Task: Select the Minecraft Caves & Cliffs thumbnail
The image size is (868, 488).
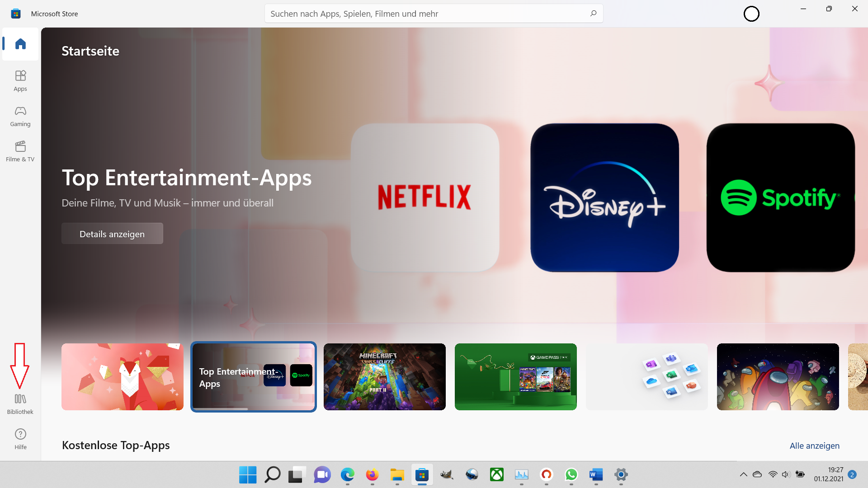Action: point(384,376)
